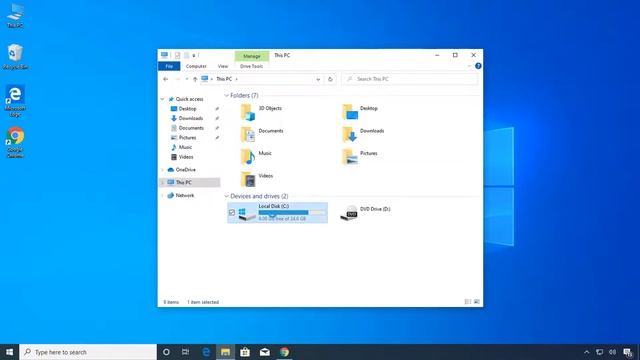Screen dimensions: 640x360
Task: Open the Action Center notifications
Action: (628, 352)
